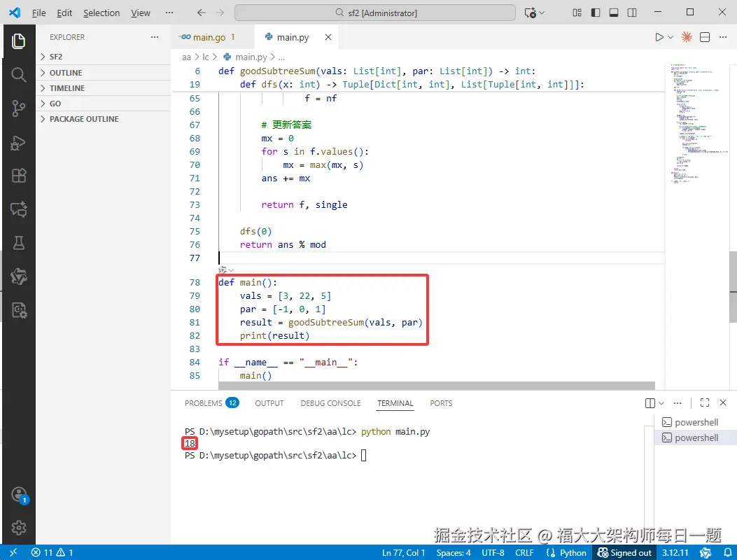Open the Run and Debug view
The width and height of the screenshot is (737, 560).
[x=18, y=143]
